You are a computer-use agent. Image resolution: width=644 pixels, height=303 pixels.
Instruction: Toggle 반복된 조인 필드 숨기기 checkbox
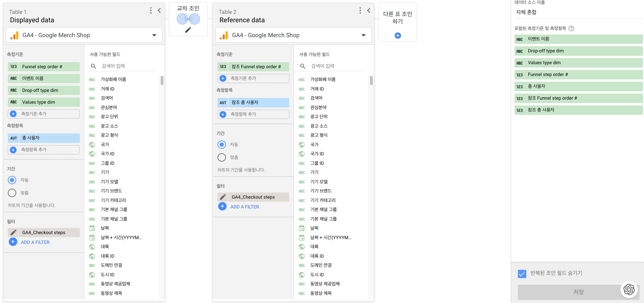(522, 274)
